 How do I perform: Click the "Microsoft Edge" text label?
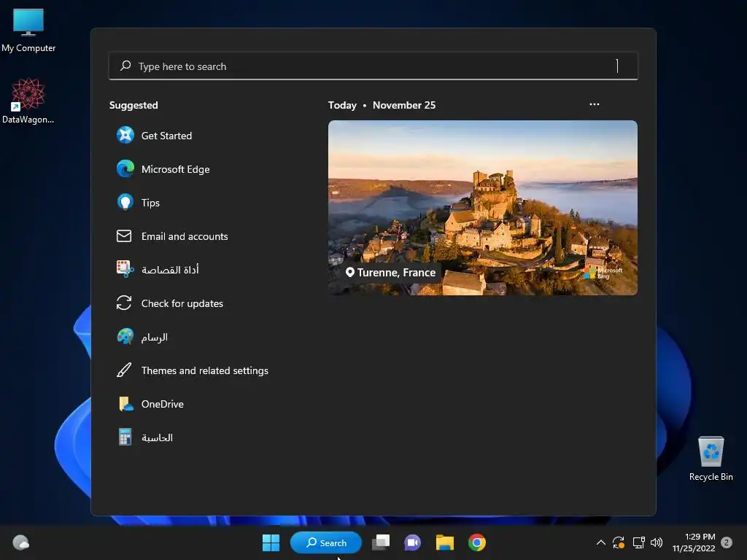[x=175, y=169]
